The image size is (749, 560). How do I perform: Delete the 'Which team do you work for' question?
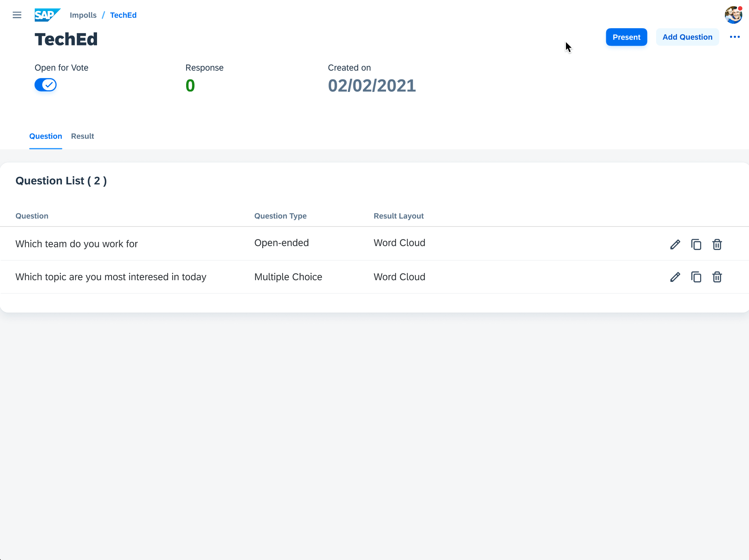(717, 244)
